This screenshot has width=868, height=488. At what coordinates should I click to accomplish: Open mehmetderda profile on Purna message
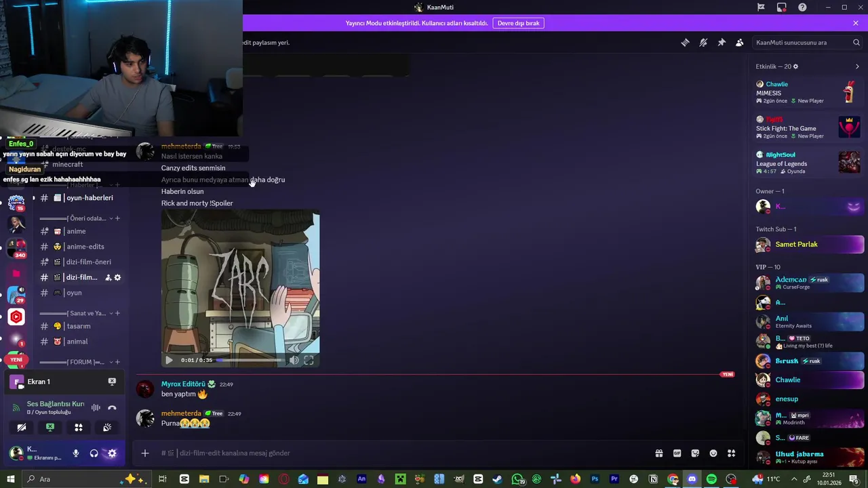[x=181, y=413]
